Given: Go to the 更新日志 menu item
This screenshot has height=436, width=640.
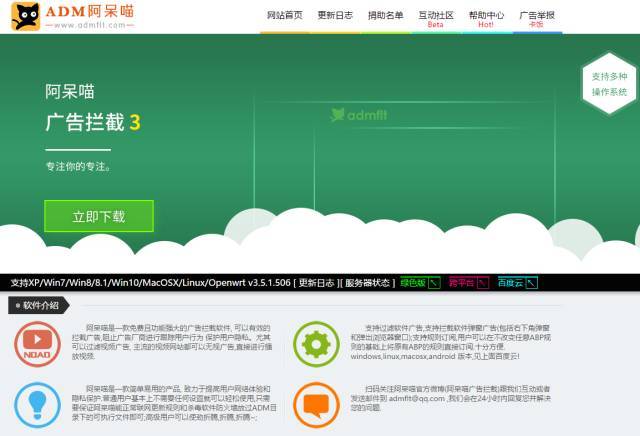Looking at the screenshot, I should point(335,16).
